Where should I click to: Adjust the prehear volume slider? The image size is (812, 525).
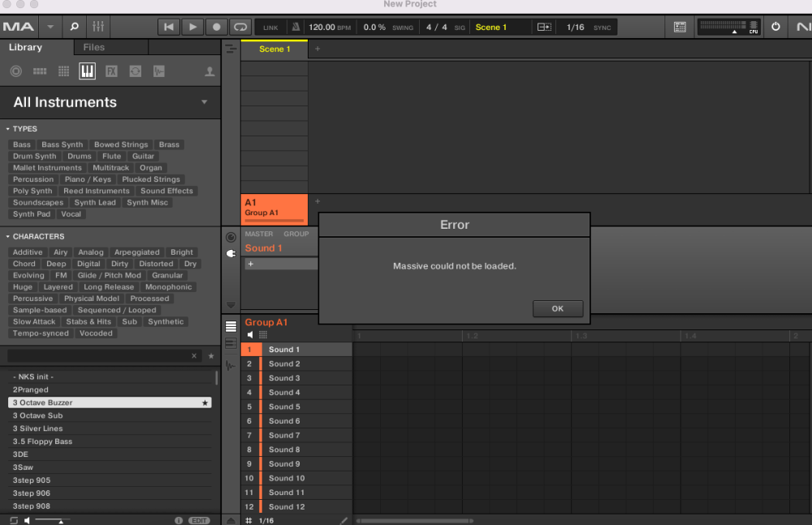point(52,520)
